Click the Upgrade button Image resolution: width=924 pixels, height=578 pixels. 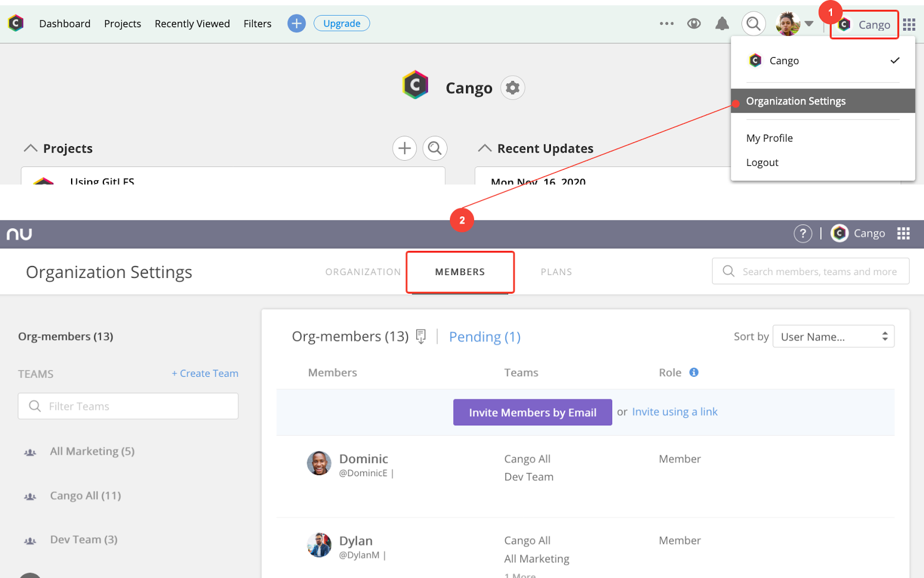click(x=342, y=23)
